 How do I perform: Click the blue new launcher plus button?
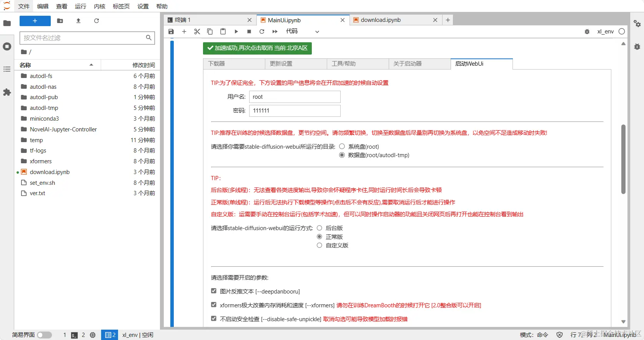(x=35, y=21)
